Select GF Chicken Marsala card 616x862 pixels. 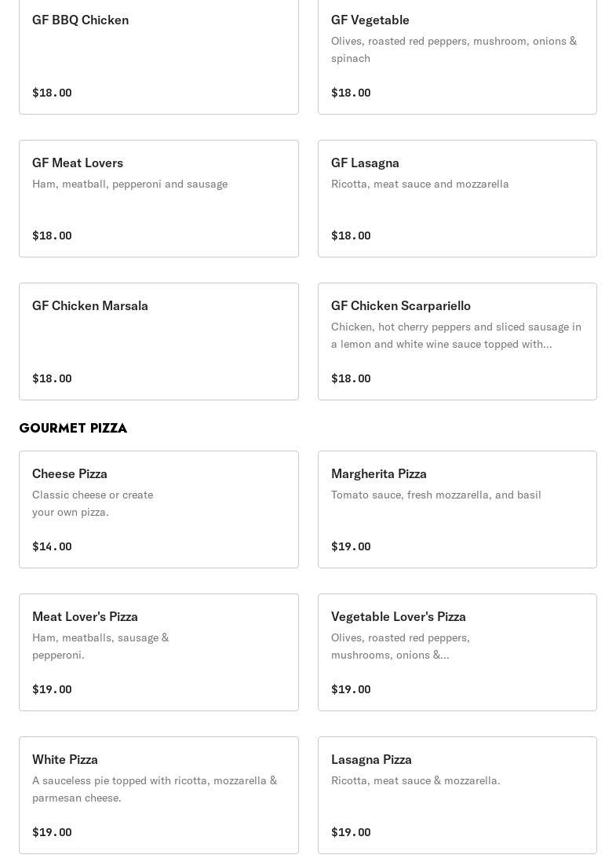[x=159, y=342]
